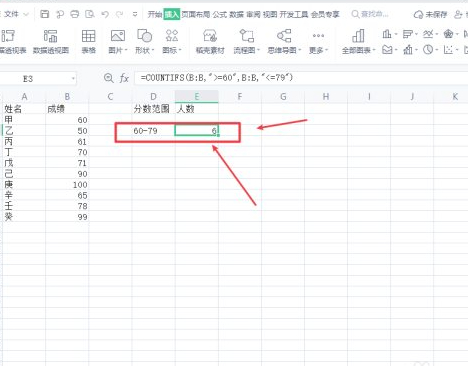Select column E header
Viewport: 468px width, 366px height.
[197, 97]
